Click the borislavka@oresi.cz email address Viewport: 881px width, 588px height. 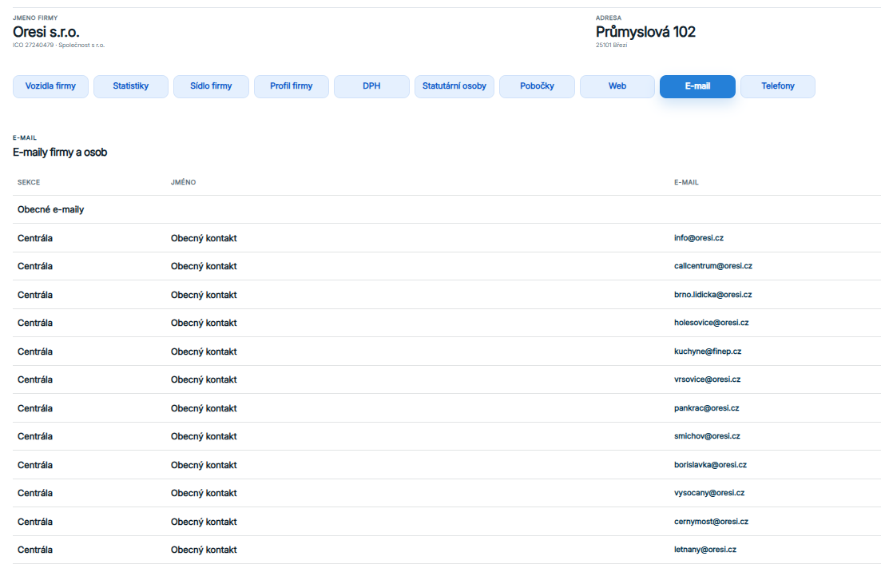(710, 465)
